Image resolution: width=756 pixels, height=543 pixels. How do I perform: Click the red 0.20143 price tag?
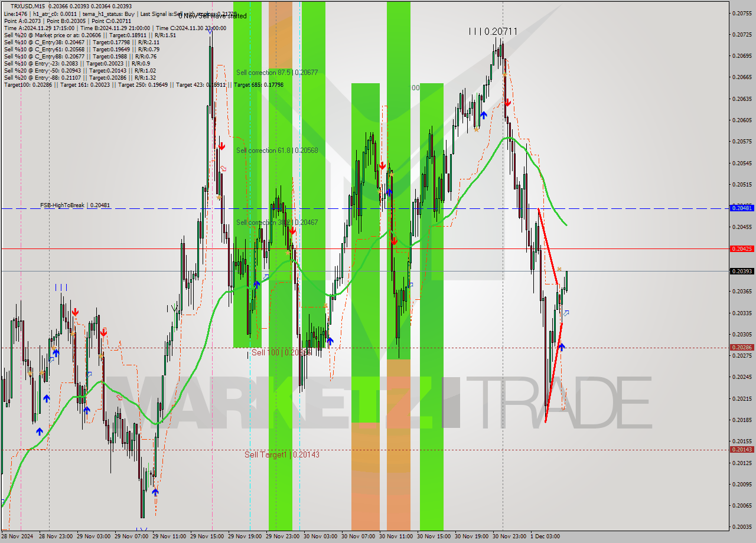(742, 449)
